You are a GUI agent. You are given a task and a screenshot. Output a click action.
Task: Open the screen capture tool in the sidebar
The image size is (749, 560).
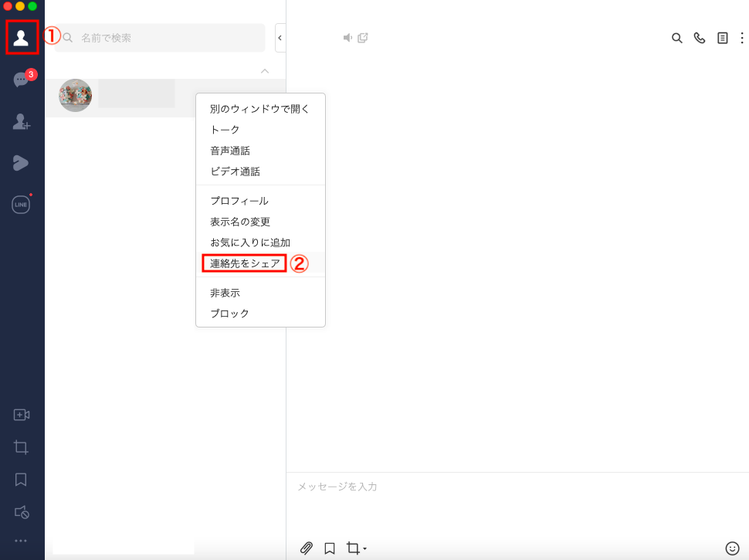tap(22, 446)
